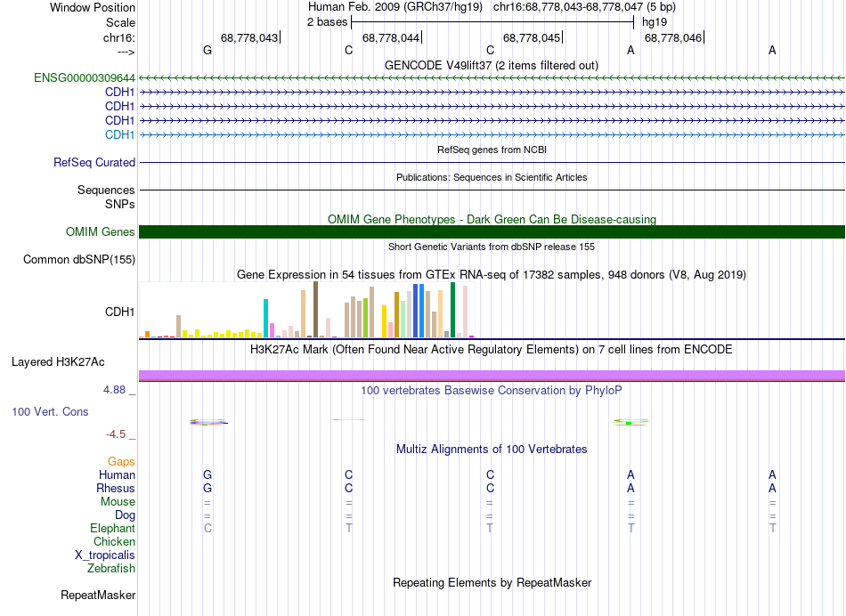846x616 pixels.
Task: Click the ---> strand direction arrow
Action: coord(126,52)
